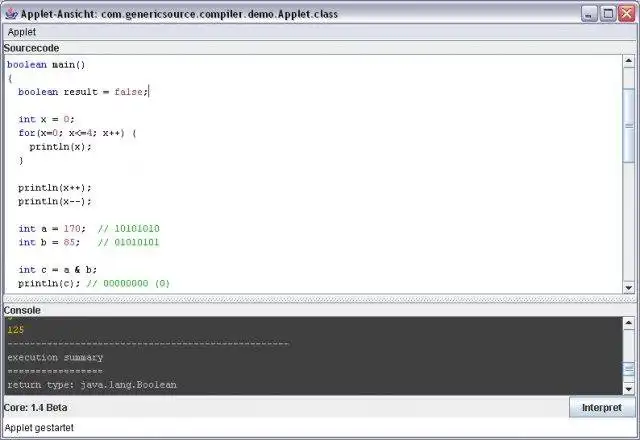Click the 'Console' panel label
The height and width of the screenshot is (440, 640).
[22, 310]
